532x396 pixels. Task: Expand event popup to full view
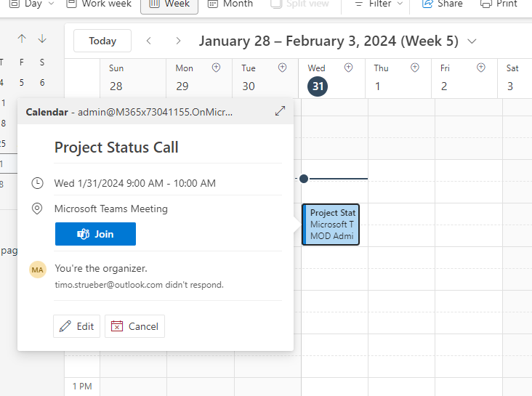click(x=280, y=111)
